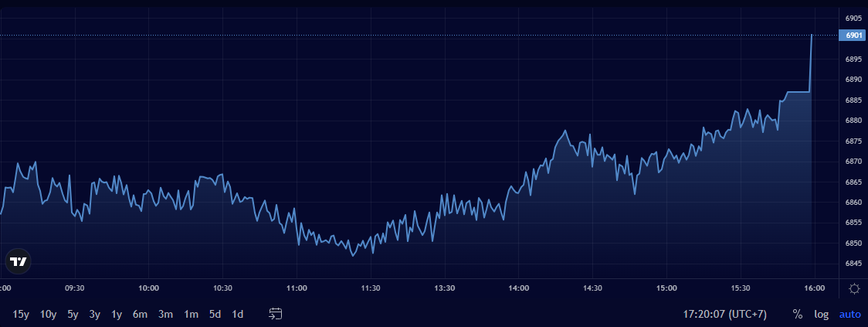
Task: Set the chart range to 1d
Action: click(238, 315)
